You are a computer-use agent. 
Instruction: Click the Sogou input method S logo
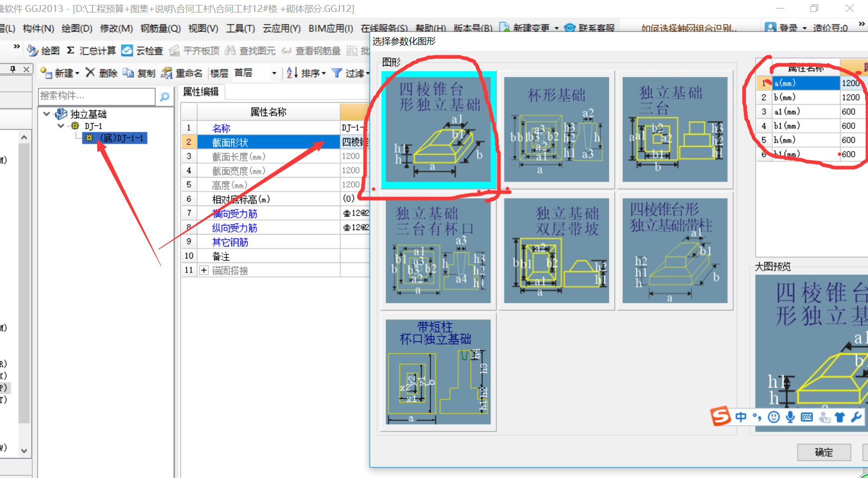[x=721, y=416]
